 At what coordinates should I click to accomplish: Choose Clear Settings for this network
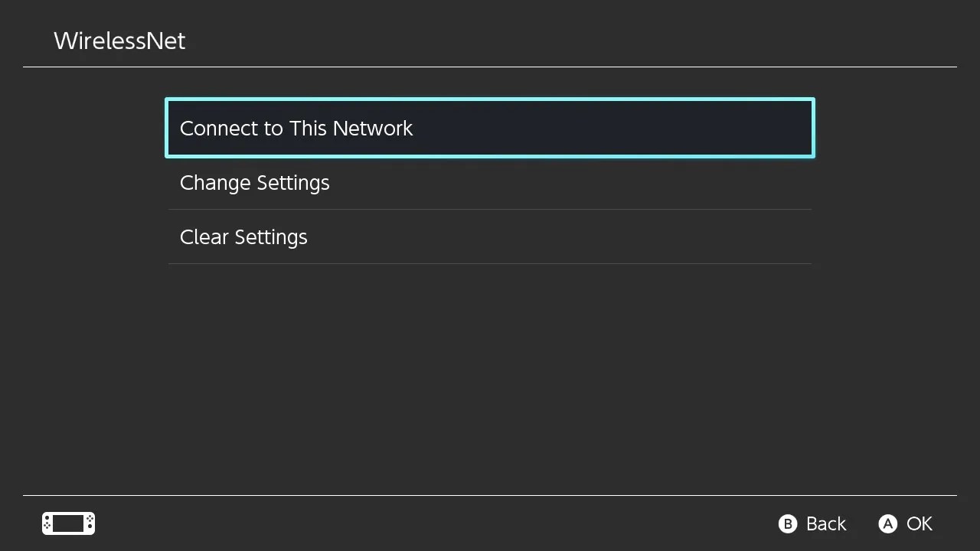pyautogui.click(x=490, y=237)
